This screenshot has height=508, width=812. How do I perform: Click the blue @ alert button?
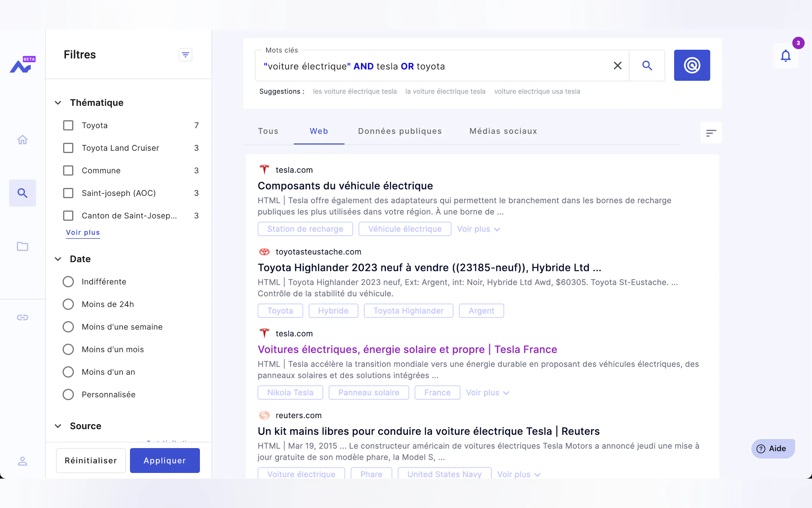point(691,65)
